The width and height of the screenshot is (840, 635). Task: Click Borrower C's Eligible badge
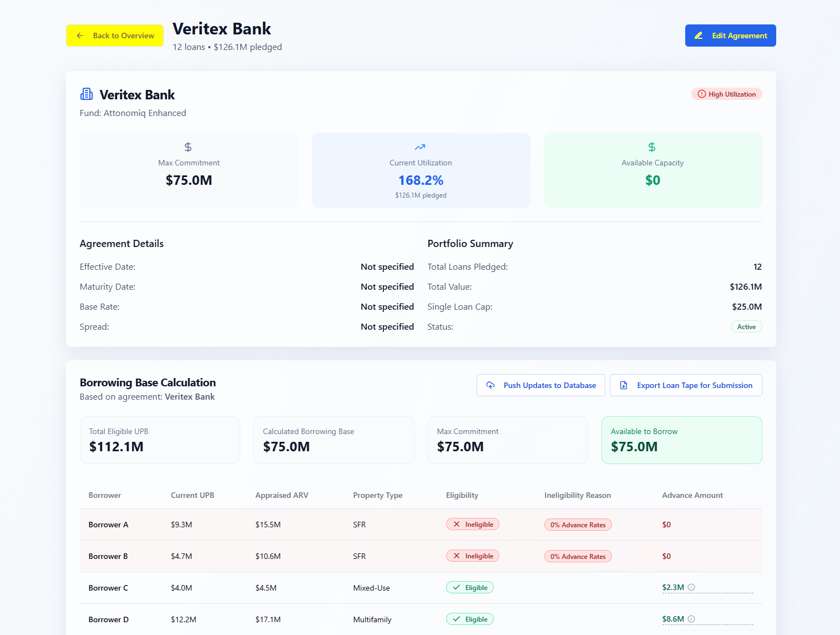470,588
